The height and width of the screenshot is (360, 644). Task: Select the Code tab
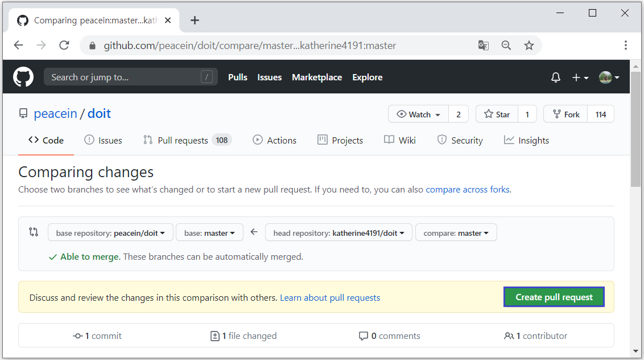click(46, 140)
